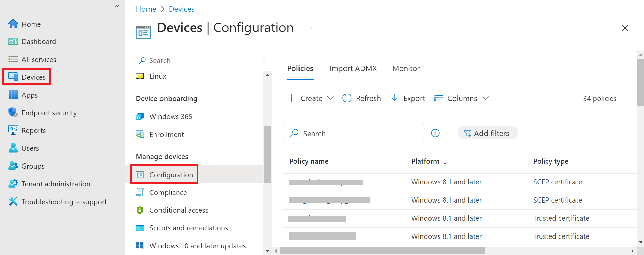Click the Devices menu search box
Screen dimensions: 644x255
click(x=194, y=61)
